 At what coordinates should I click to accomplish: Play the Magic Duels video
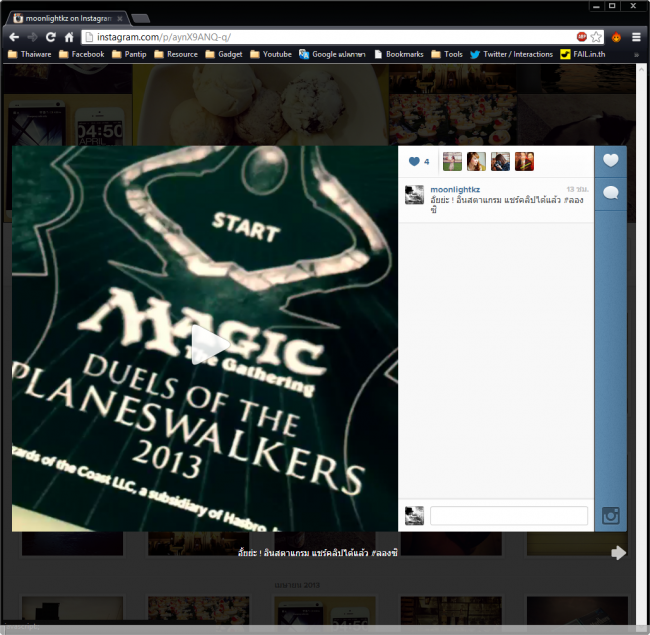(210, 345)
